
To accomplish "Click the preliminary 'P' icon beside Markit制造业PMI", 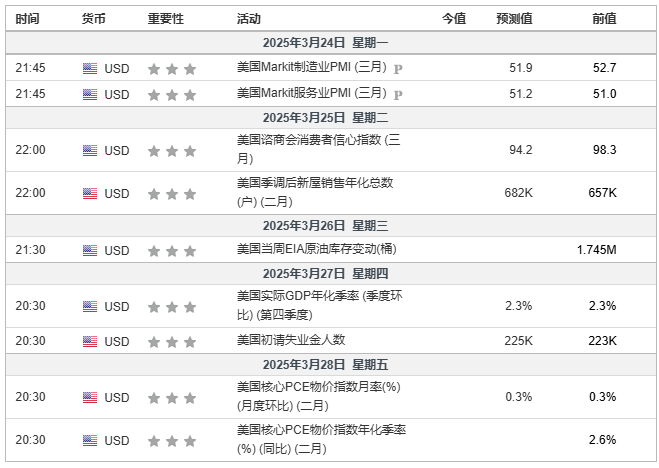I will [x=398, y=69].
